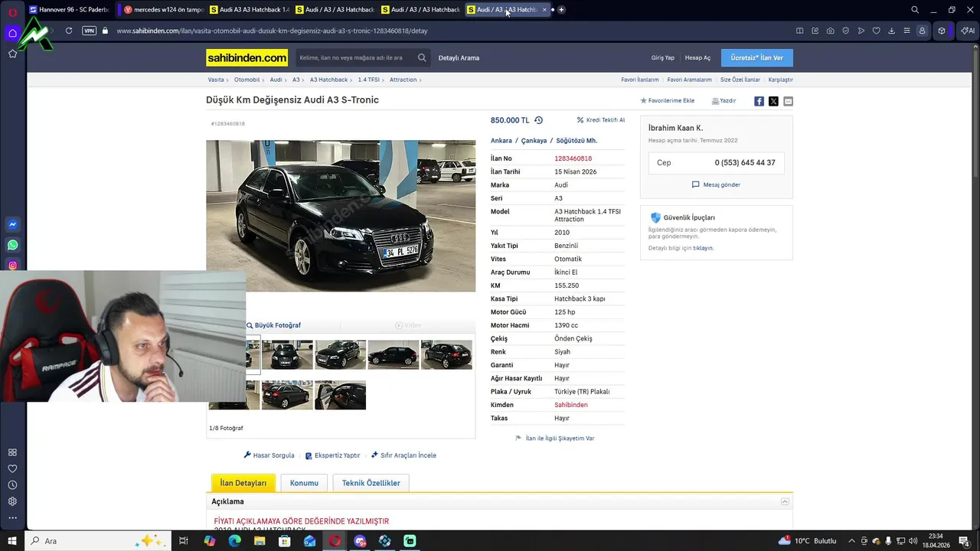Open Büyük Fotoğraf link
Viewport: 980px width, 551px height.
tap(273, 325)
